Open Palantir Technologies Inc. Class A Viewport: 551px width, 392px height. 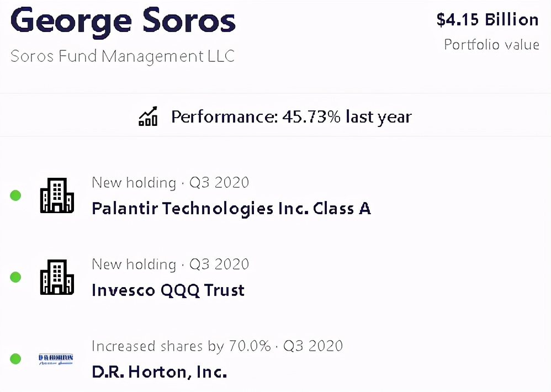(231, 209)
